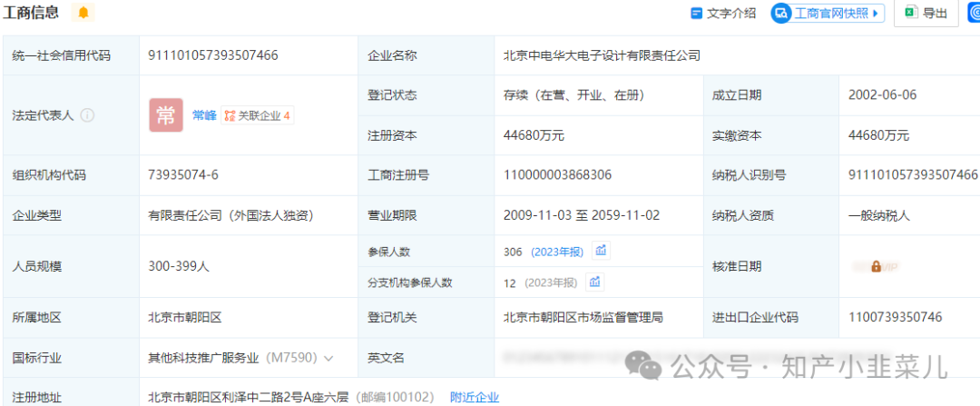Viewport: 980px width, 406px height.
Task: Select 纳税人资质 value 一般纳税人
Action: click(878, 216)
